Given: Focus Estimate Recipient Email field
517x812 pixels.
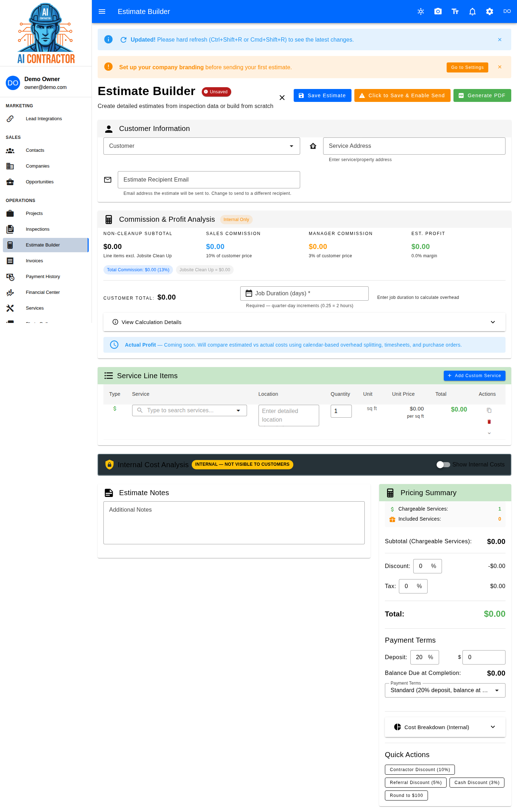Looking at the screenshot, I should pyautogui.click(x=209, y=180).
